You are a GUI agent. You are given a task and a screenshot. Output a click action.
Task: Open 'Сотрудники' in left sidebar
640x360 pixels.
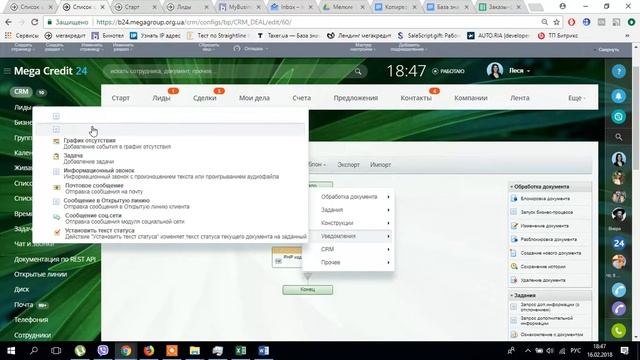point(32,335)
